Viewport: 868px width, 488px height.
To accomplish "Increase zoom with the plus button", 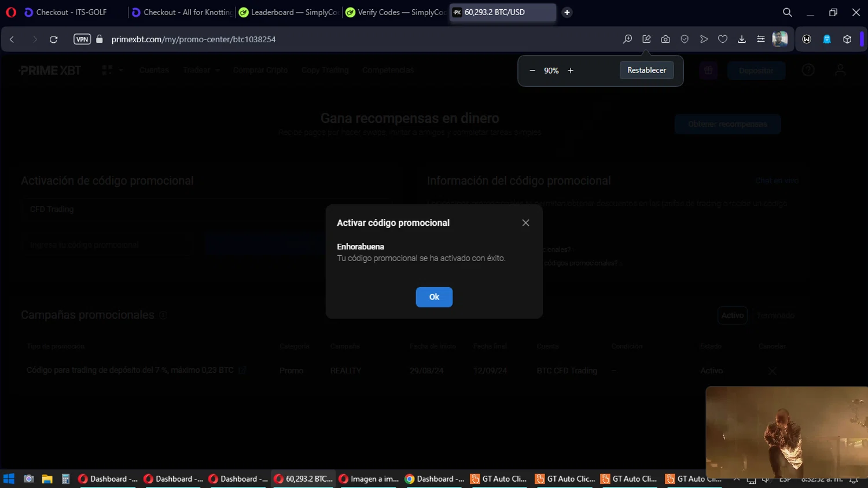I will click(571, 71).
